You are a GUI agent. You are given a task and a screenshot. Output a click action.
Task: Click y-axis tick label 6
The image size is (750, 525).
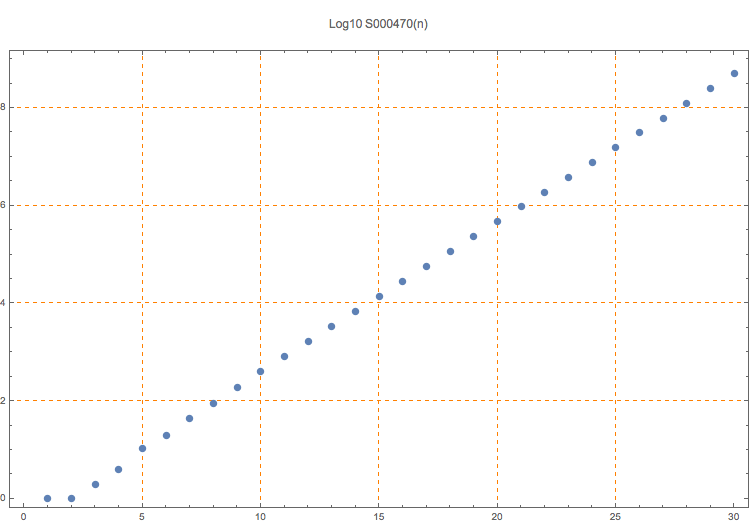[x=4, y=205]
